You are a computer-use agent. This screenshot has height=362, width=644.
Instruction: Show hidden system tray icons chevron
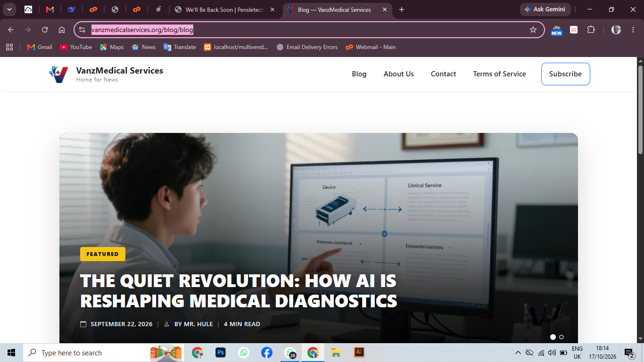(518, 353)
